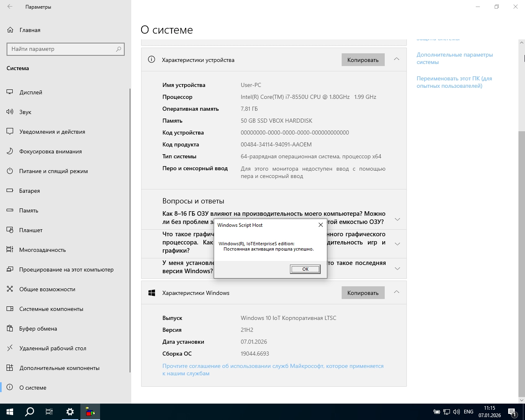This screenshot has width=525, height=420.
Task: Click the scrollbar down arrow on the right
Action: pos(522,400)
